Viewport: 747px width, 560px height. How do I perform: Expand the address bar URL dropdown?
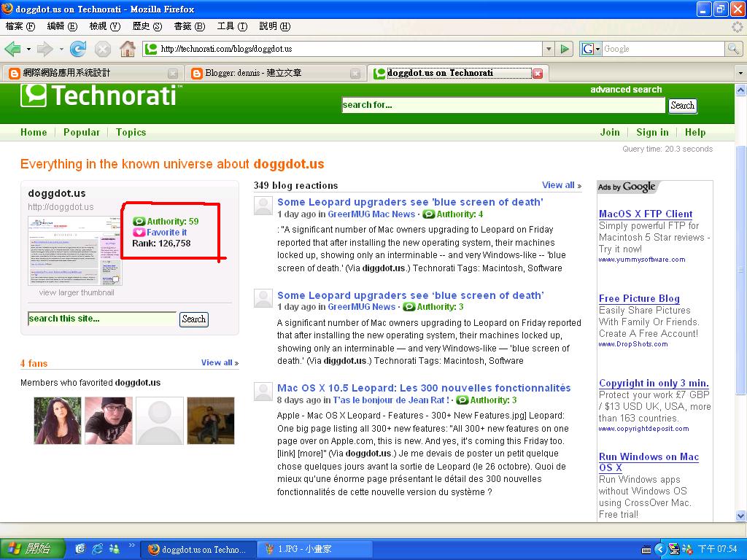click(549, 49)
